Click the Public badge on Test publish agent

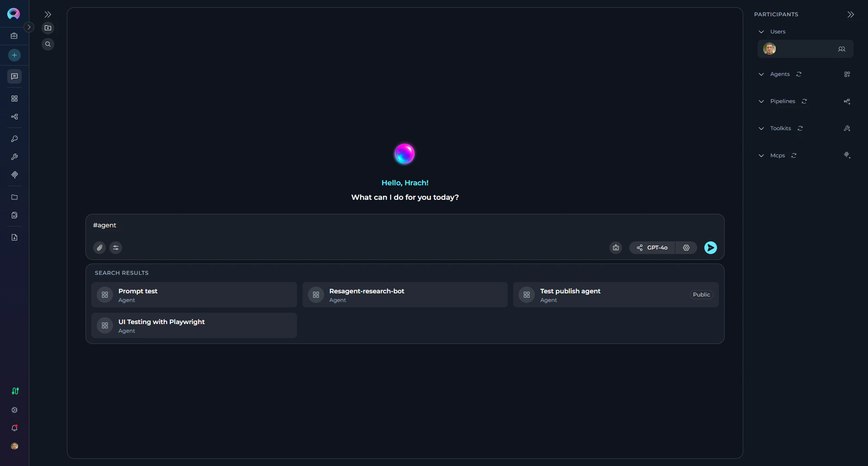coord(701,294)
